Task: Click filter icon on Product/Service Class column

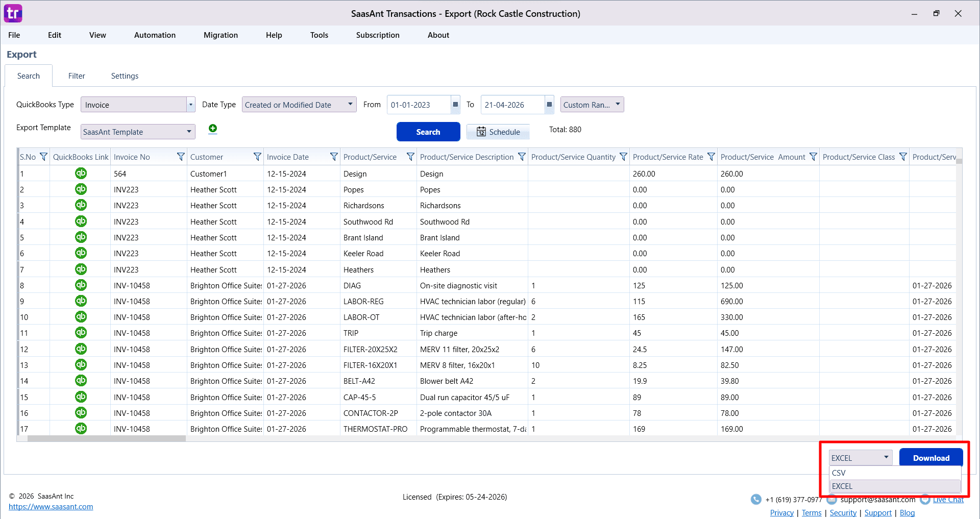Action: [x=903, y=157]
